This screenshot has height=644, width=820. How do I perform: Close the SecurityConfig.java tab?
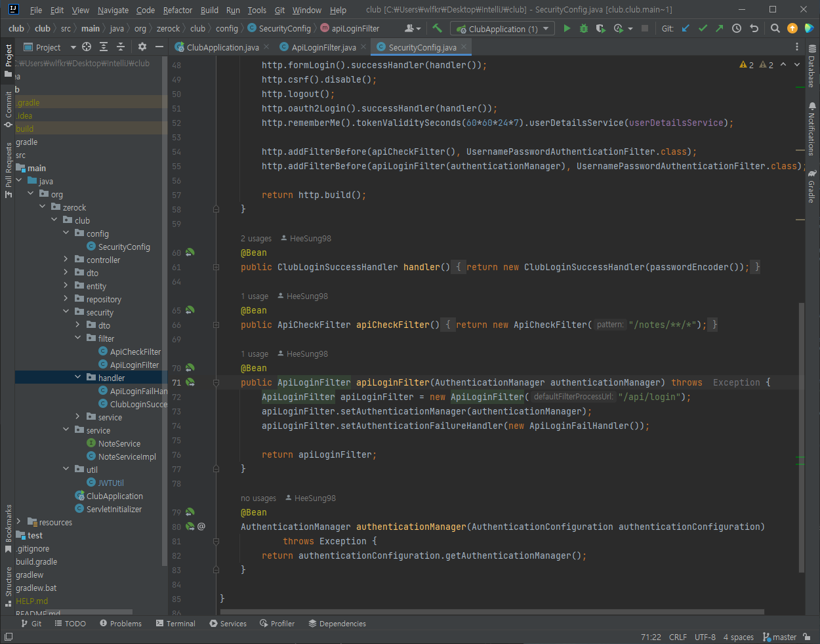coord(464,47)
